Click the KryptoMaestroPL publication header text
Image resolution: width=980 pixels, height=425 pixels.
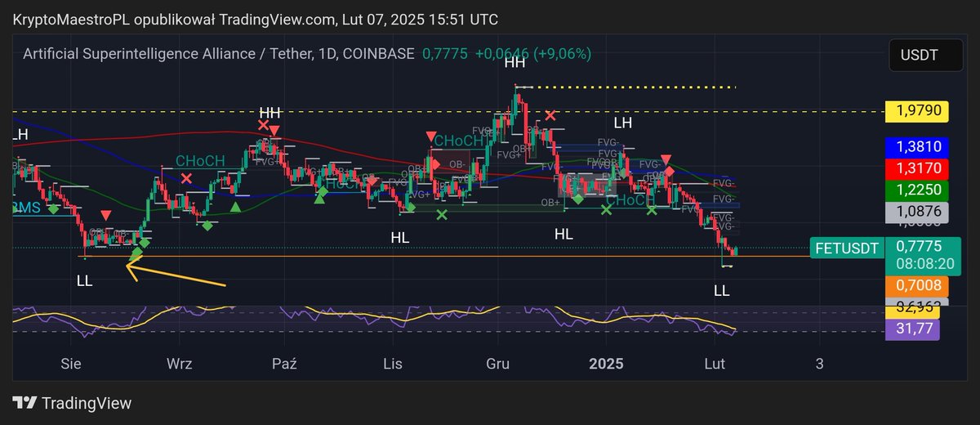tap(255, 19)
